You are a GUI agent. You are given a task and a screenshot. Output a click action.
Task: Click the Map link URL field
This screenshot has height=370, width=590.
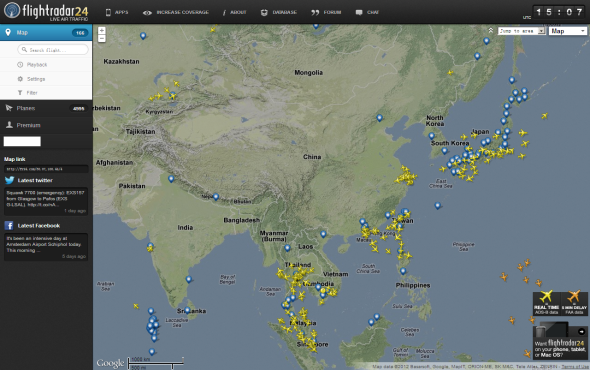46,169
